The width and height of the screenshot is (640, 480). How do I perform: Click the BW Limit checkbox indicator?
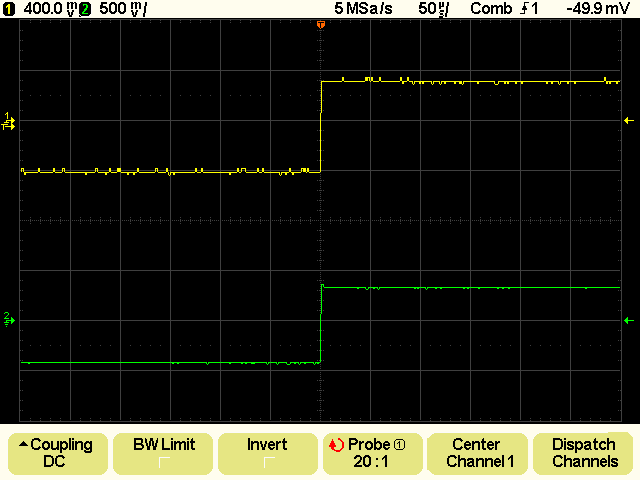point(164,463)
